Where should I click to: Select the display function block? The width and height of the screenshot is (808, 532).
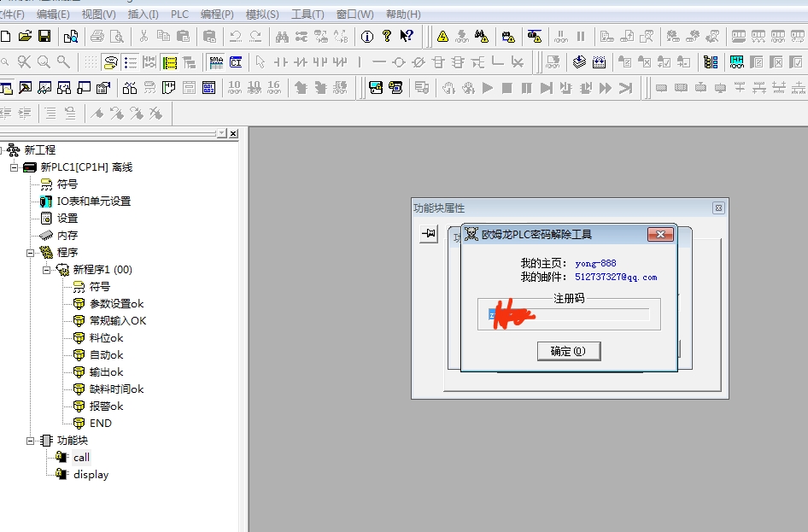click(x=91, y=475)
